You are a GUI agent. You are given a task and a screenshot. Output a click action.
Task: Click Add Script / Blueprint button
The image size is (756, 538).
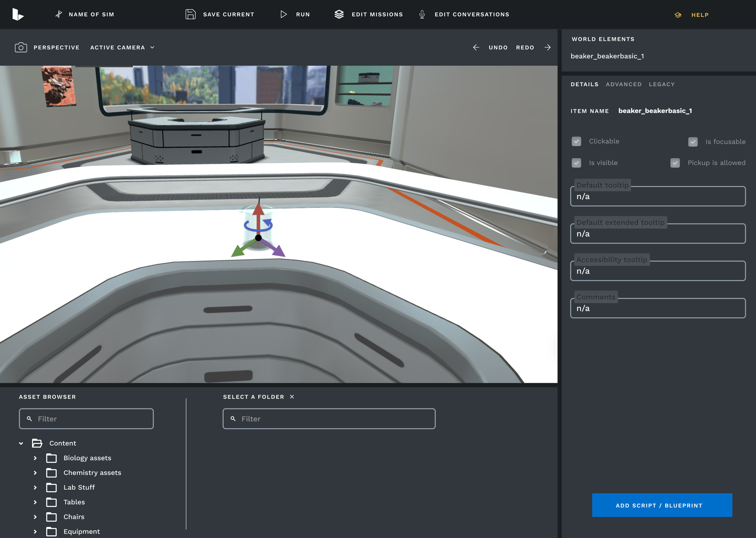(662, 505)
